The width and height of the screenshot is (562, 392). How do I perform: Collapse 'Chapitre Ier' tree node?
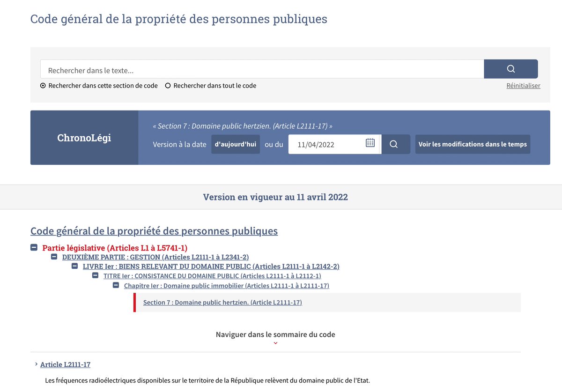point(116,285)
